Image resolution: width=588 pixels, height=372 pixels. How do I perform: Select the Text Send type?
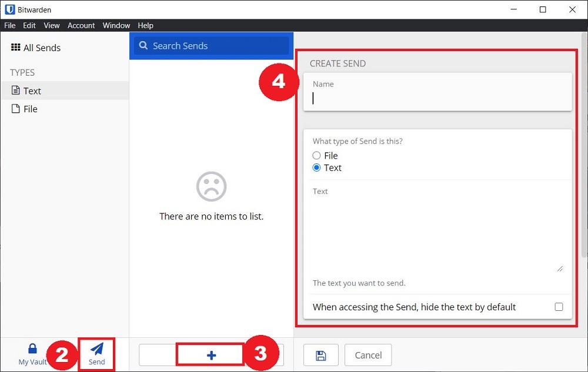(x=316, y=167)
